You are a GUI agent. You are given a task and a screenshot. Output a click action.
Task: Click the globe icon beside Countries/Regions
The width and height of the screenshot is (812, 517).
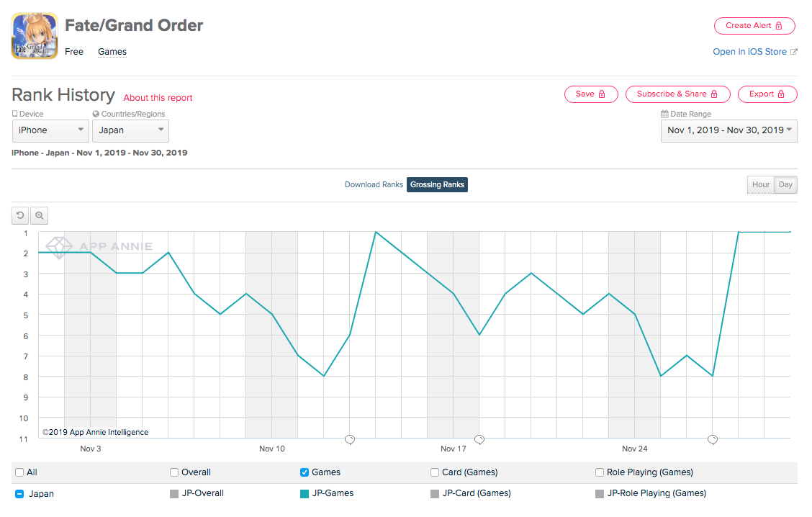point(96,114)
